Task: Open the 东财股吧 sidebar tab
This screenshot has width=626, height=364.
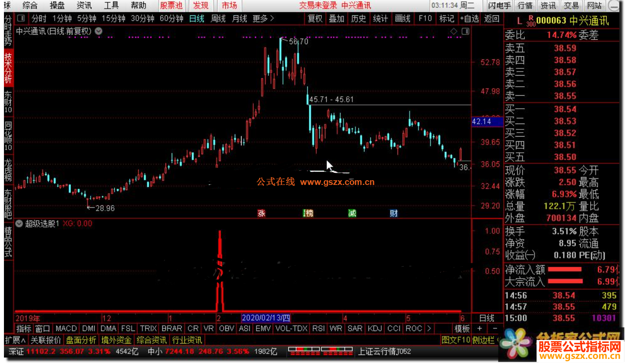Action: (8, 203)
